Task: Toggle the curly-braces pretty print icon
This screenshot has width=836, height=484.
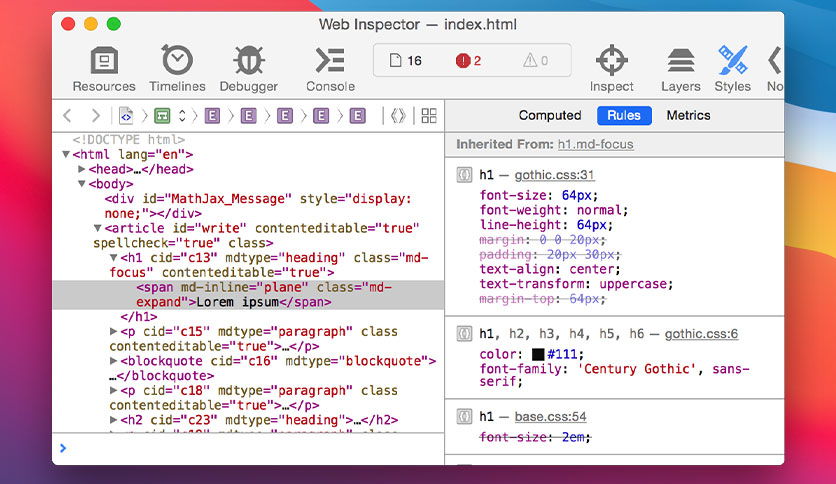Action: click(398, 116)
